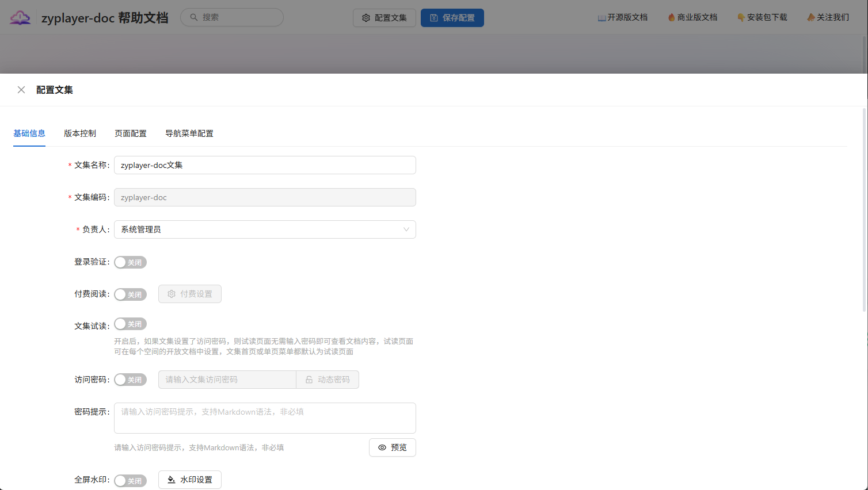This screenshot has height=490, width=868.
Task: Toggle the 登录验证 switch
Action: (131, 262)
